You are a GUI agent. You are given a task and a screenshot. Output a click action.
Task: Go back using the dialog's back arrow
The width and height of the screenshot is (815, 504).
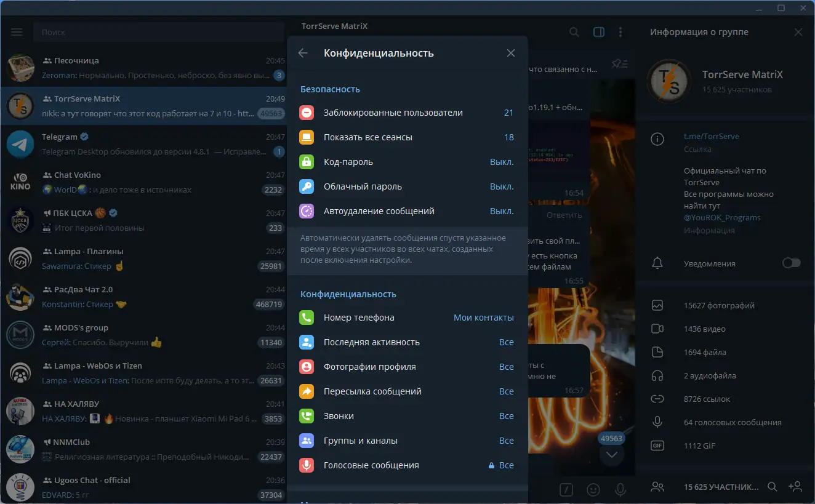[x=303, y=53]
